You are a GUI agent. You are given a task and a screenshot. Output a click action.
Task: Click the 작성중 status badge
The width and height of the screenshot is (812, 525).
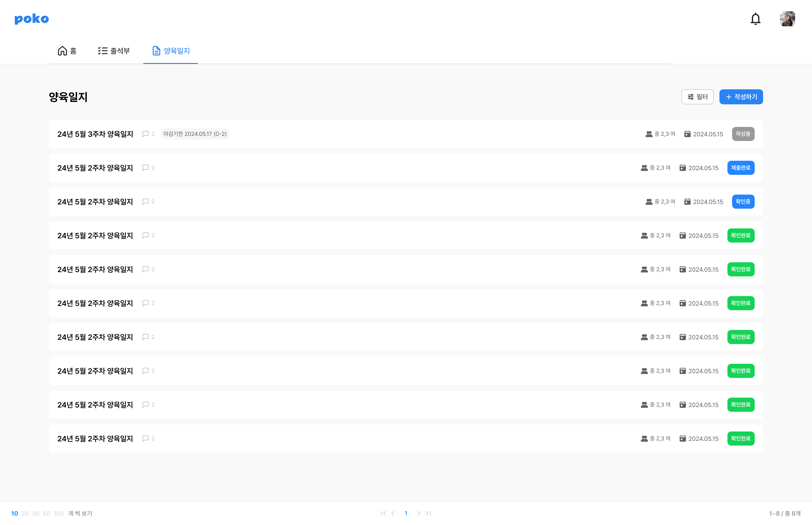click(x=743, y=134)
